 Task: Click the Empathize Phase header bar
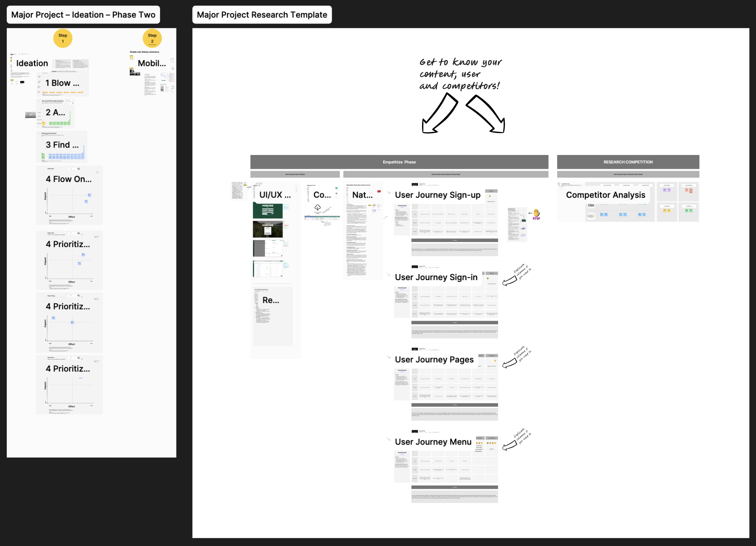coord(399,162)
